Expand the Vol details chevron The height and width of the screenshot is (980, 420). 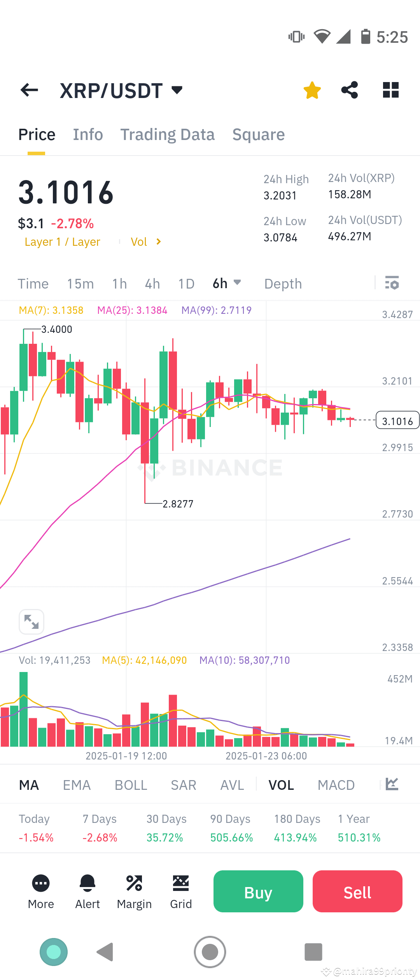pos(158,241)
